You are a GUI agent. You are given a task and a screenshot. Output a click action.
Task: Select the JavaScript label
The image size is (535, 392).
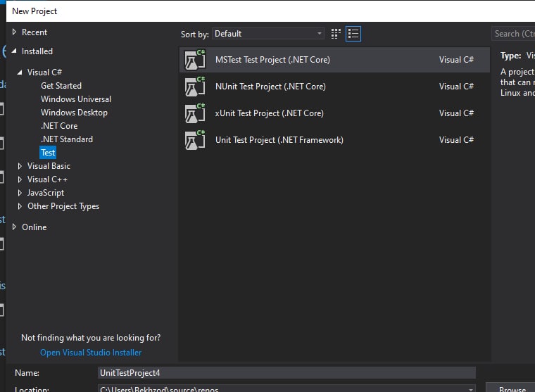pyautogui.click(x=45, y=193)
